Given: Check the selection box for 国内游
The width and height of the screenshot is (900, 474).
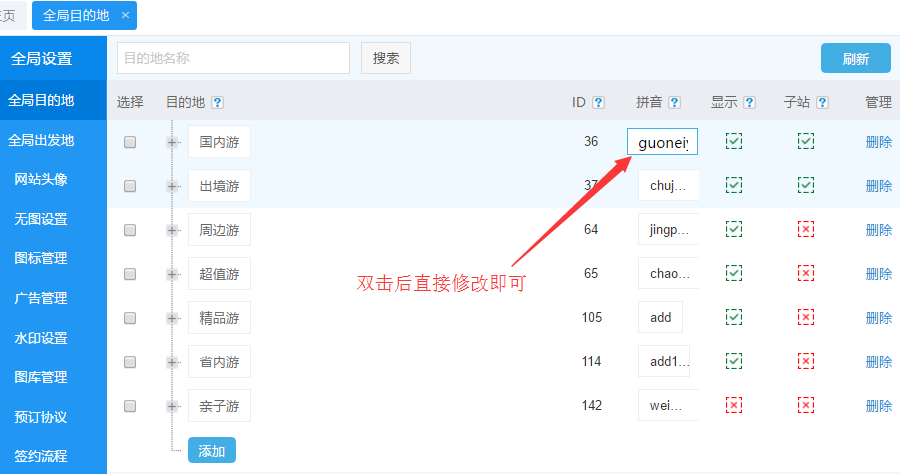Looking at the screenshot, I should pyautogui.click(x=130, y=142).
